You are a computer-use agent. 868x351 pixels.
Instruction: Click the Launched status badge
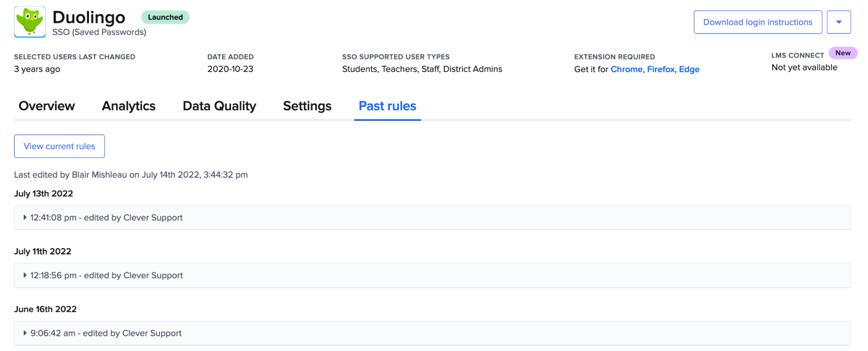pos(165,17)
